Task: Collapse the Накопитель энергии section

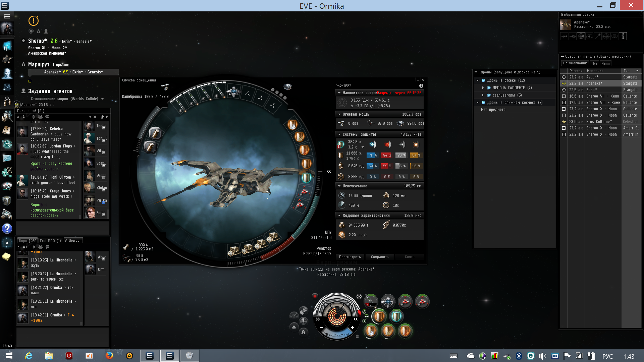Action: point(339,93)
